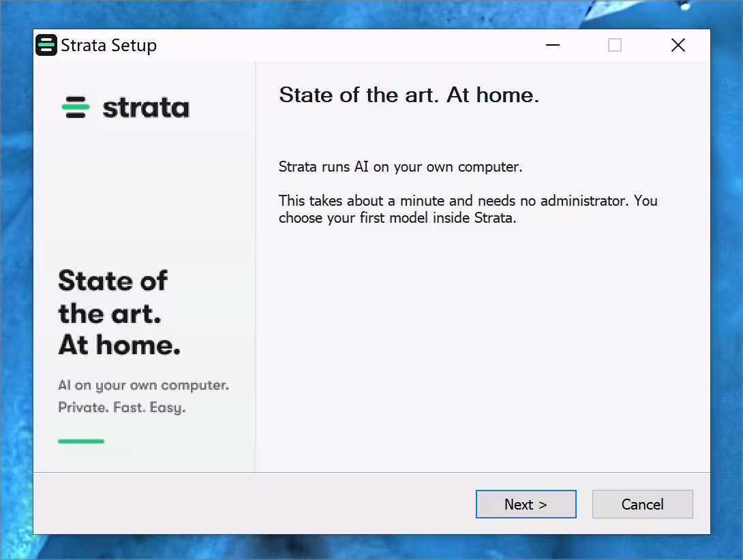The width and height of the screenshot is (743, 560).
Task: Minimize the Strata Setup window
Action: pyautogui.click(x=553, y=46)
